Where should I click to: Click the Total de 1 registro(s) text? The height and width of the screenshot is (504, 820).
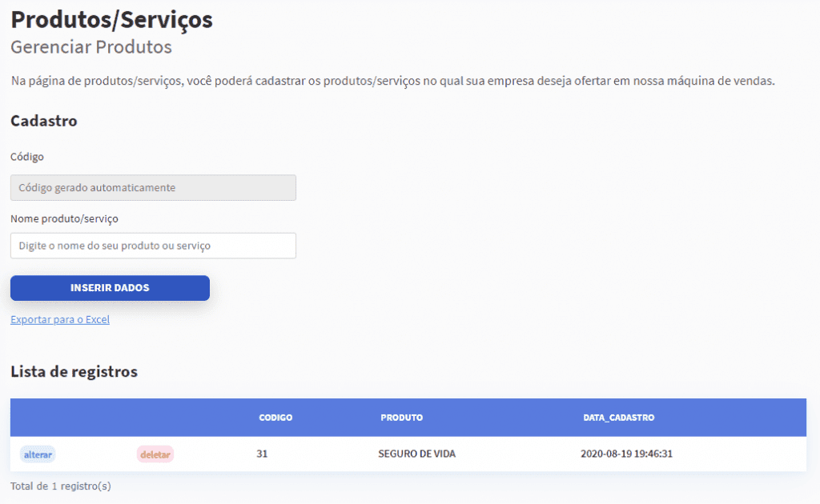pyautogui.click(x=61, y=486)
